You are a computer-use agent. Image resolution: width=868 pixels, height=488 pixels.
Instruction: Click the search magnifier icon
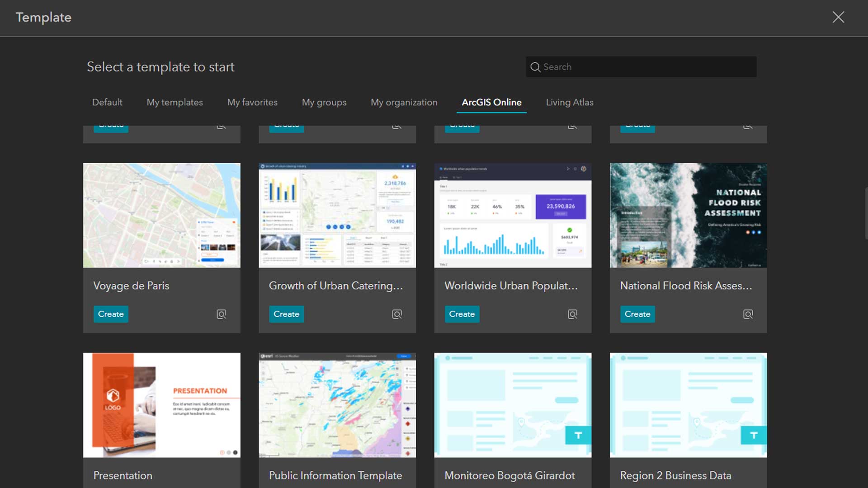(535, 67)
